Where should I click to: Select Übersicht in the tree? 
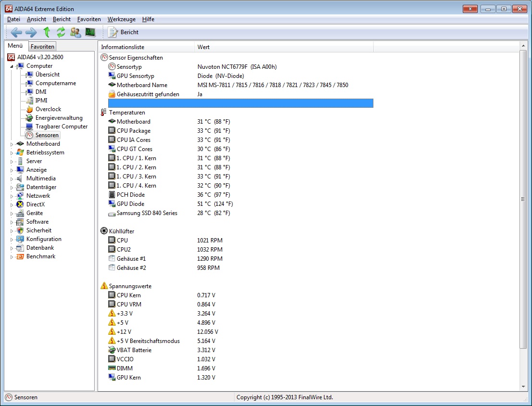pos(48,75)
